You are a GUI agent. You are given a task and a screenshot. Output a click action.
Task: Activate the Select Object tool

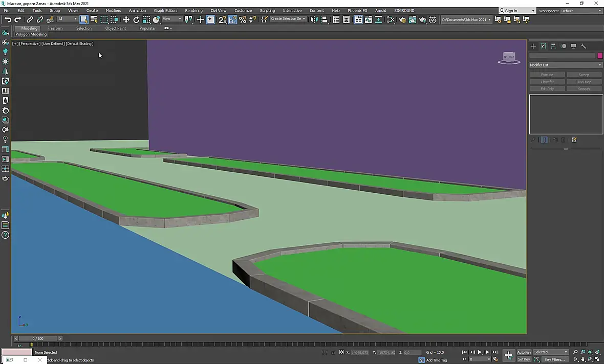(84, 19)
